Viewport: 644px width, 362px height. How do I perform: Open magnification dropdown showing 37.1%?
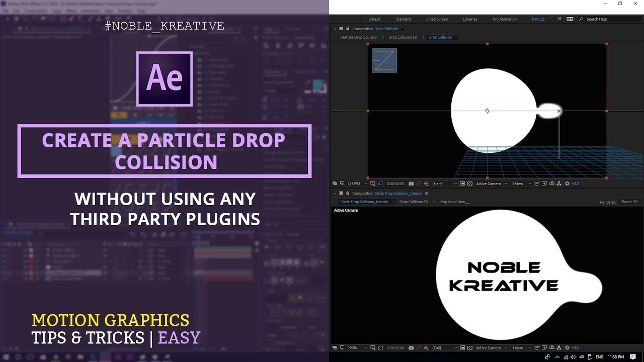point(357,184)
